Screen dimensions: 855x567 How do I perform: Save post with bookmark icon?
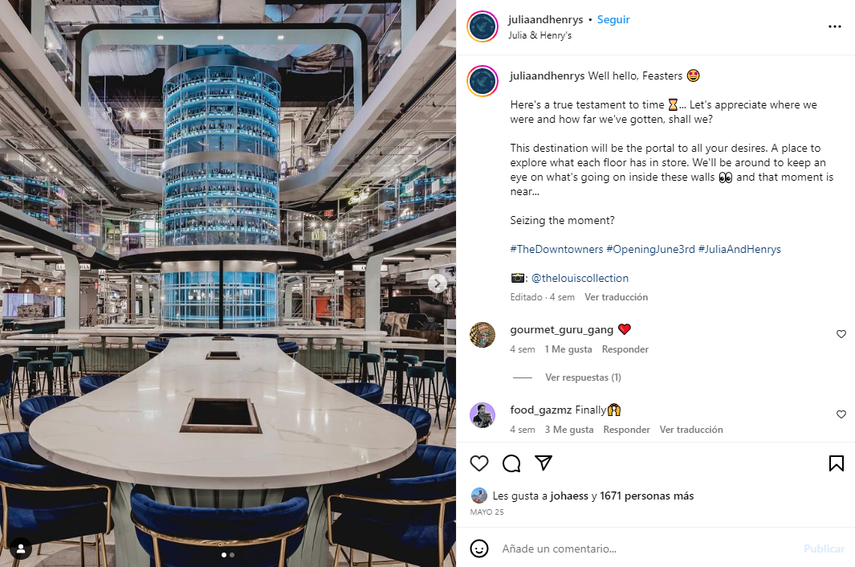click(836, 463)
